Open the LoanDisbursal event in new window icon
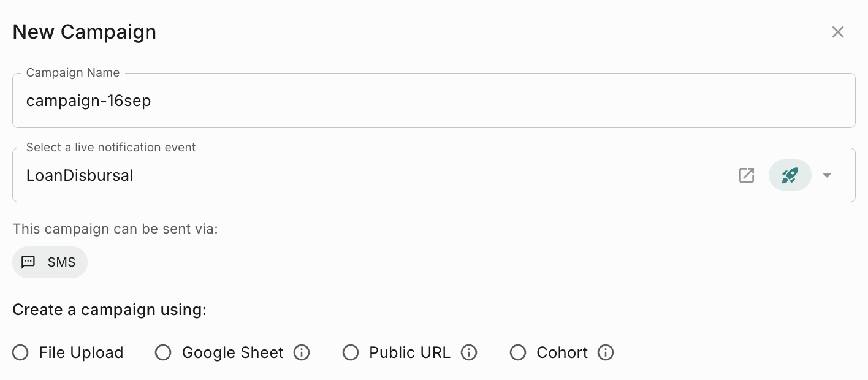This screenshot has height=380, width=868. (x=746, y=176)
